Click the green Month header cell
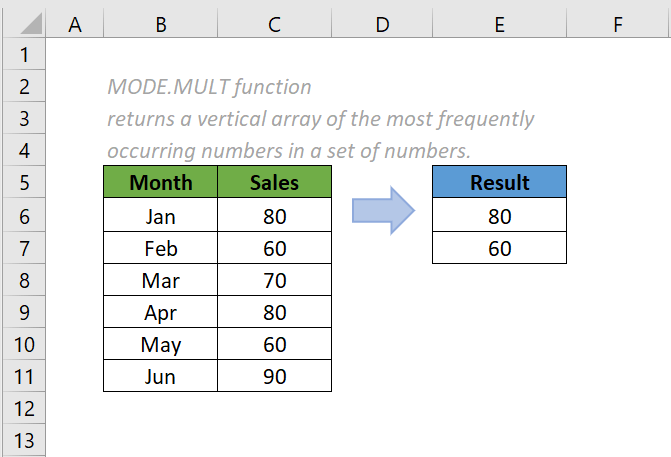 (x=161, y=183)
